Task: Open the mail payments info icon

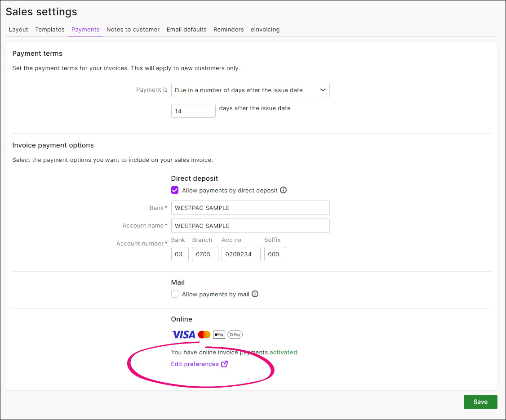Action: click(x=255, y=294)
